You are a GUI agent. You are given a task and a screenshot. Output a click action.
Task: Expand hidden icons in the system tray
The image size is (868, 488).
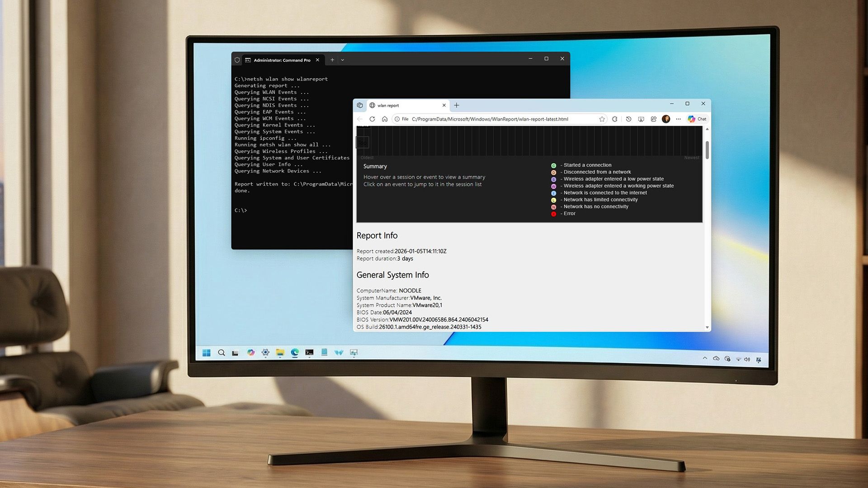click(x=705, y=358)
